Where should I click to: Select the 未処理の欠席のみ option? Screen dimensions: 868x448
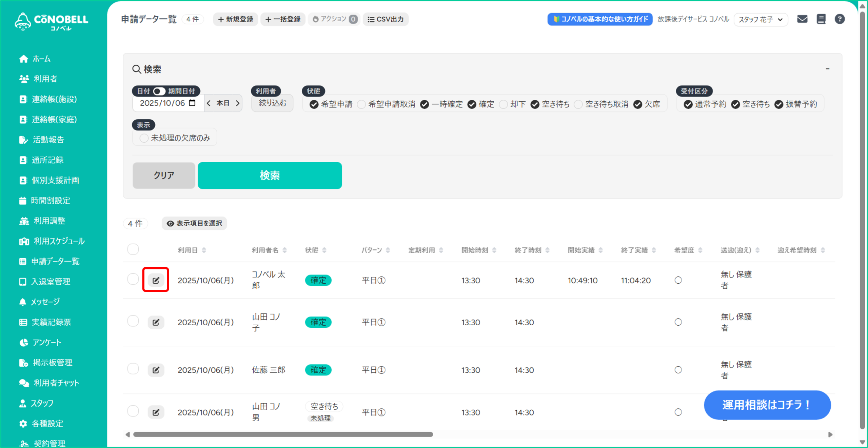coord(144,138)
